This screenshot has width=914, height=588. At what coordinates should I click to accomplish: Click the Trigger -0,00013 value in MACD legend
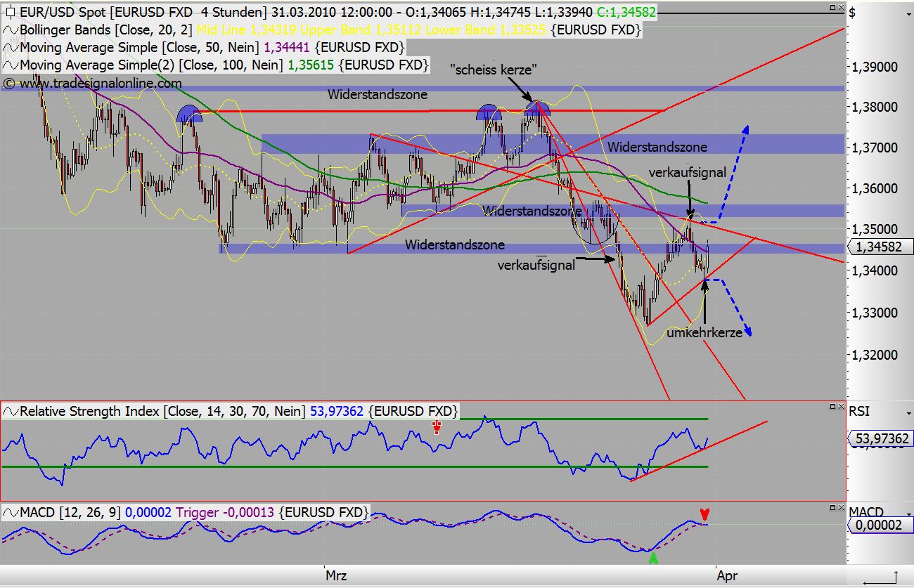[x=224, y=513]
